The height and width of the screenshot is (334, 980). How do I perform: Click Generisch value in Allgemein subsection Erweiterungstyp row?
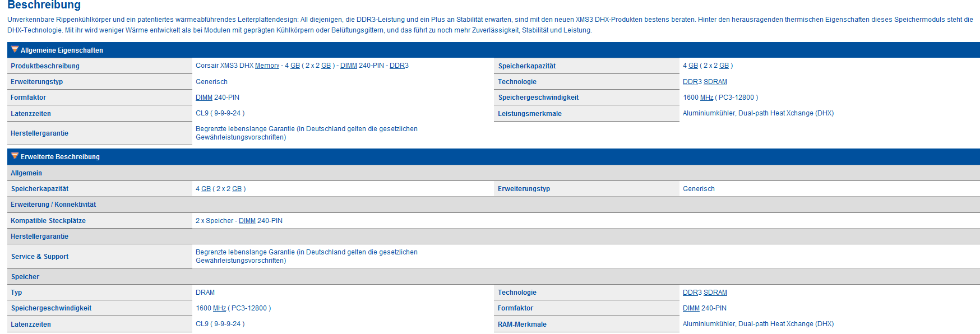pos(699,189)
